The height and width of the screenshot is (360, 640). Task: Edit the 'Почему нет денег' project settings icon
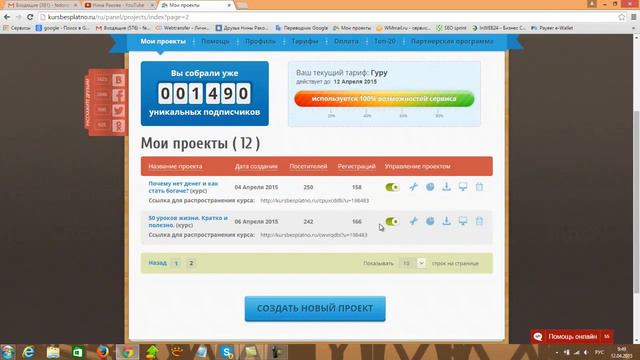pos(413,187)
